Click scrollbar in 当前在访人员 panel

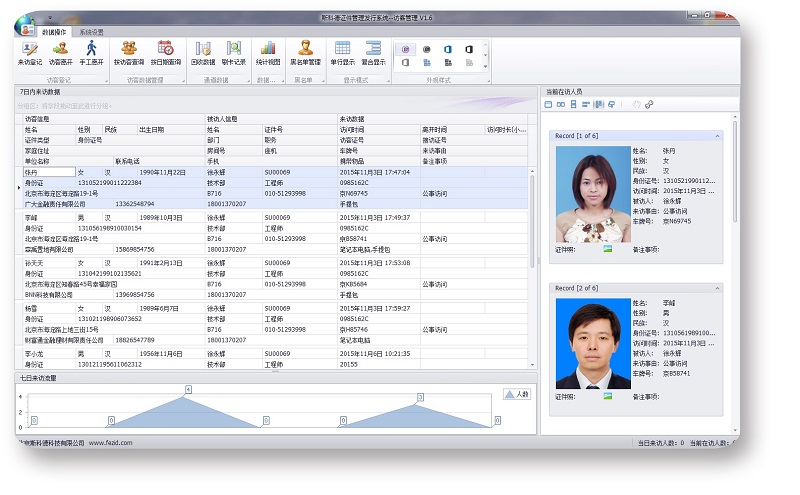[x=735, y=274]
